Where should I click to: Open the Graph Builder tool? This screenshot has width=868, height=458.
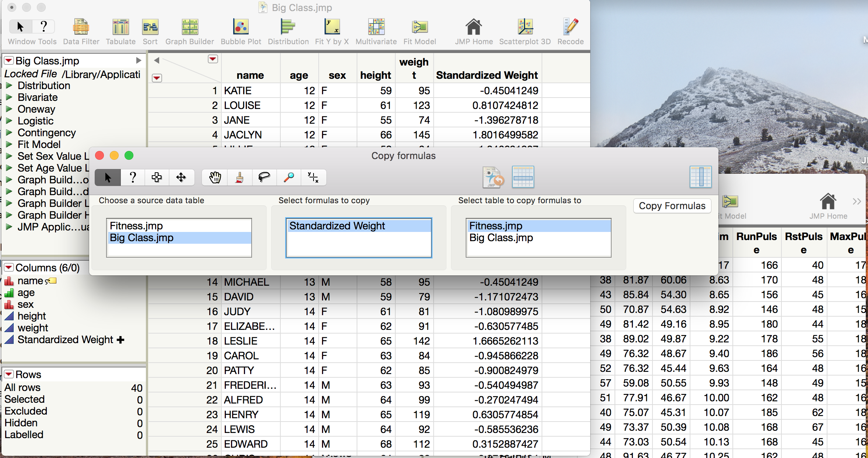tap(189, 28)
